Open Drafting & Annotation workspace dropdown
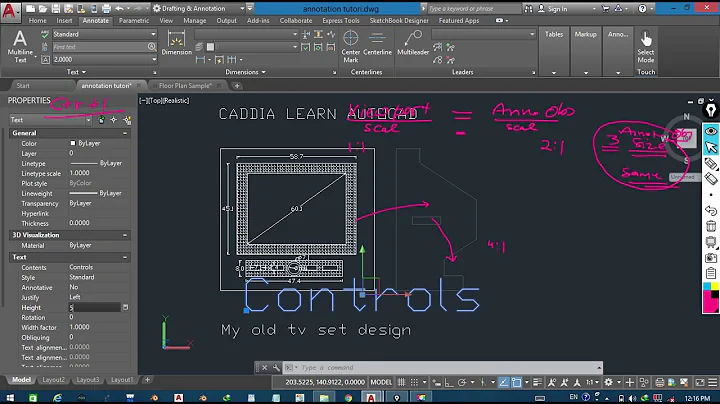The width and height of the screenshot is (720, 404). pyautogui.click(x=242, y=8)
